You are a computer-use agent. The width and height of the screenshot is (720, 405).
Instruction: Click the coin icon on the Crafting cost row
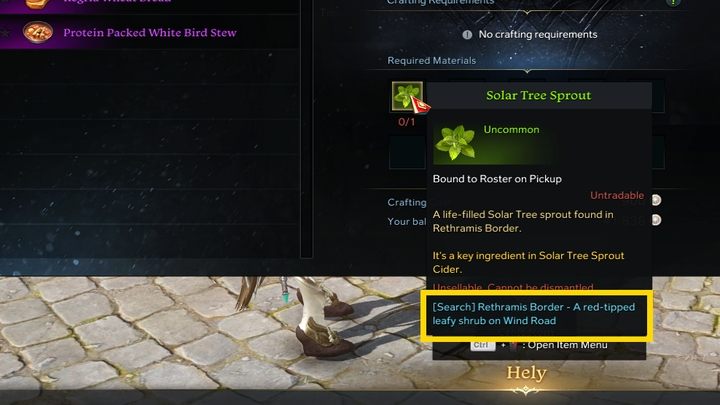coord(656,200)
